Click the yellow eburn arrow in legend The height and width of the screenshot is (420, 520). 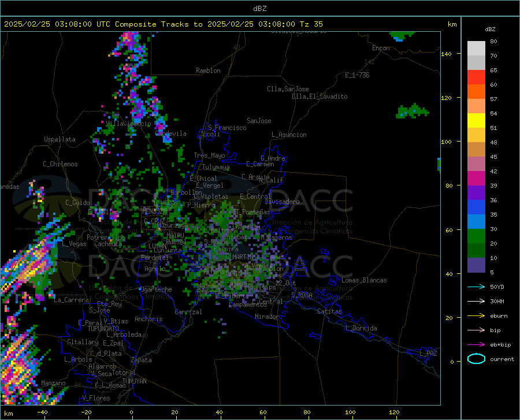[476, 315]
